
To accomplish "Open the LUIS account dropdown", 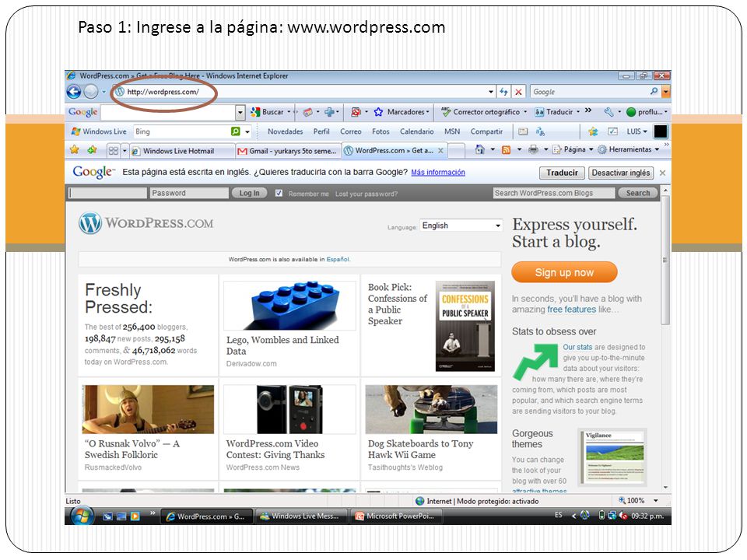I will [637, 131].
